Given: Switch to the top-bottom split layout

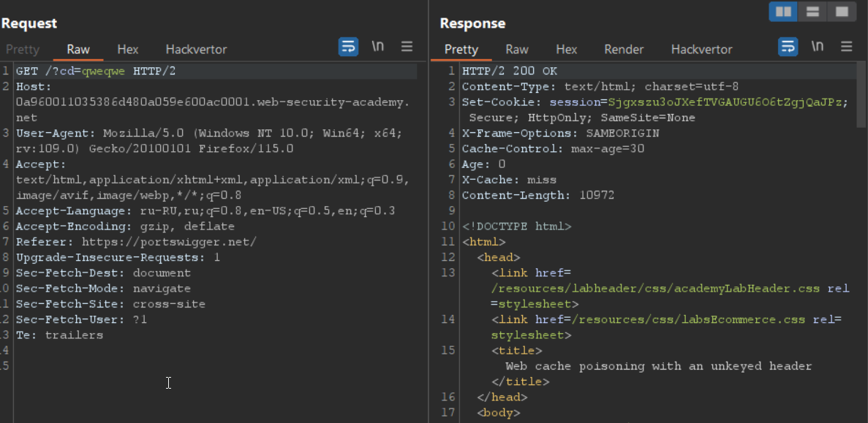Looking at the screenshot, I should click(812, 12).
